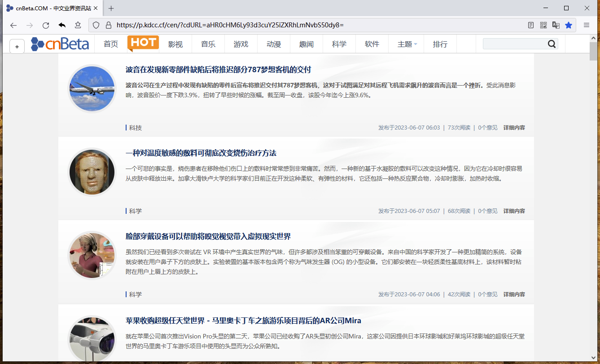Click 科学 tag under burn dressing article
Viewport: 600px width, 364px height.
pyautogui.click(x=136, y=211)
